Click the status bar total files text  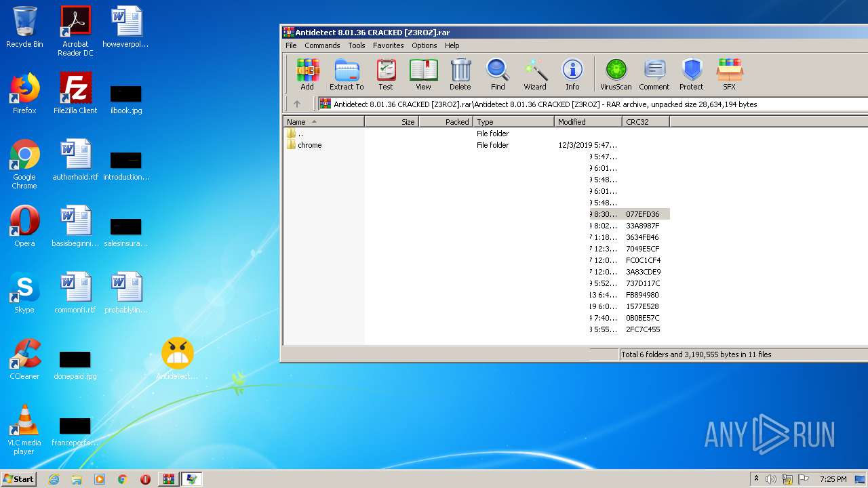coord(696,354)
